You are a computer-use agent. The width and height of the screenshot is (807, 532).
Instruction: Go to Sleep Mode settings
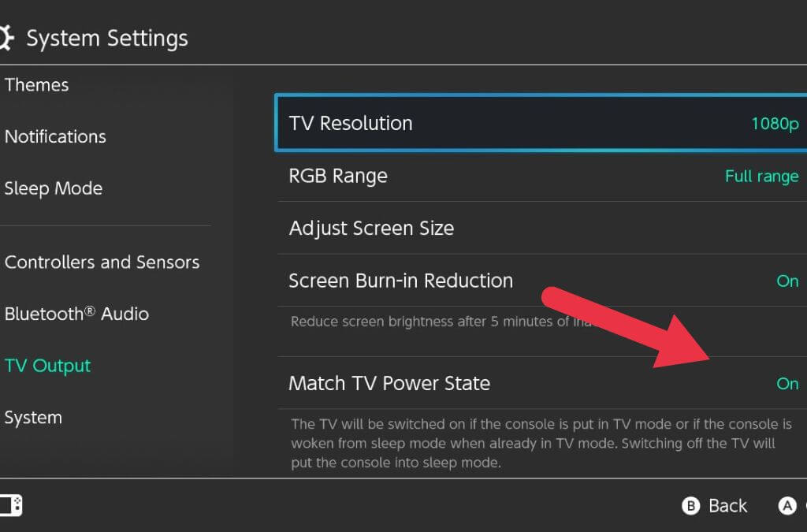click(x=54, y=188)
